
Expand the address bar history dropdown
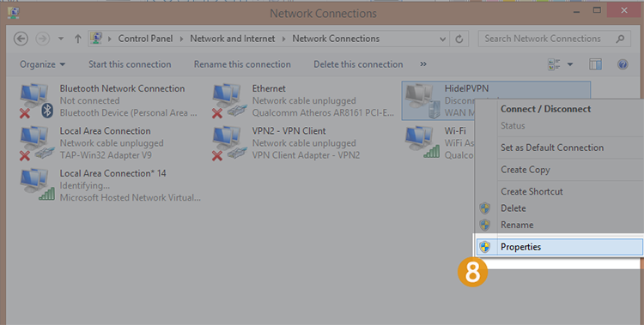click(443, 39)
